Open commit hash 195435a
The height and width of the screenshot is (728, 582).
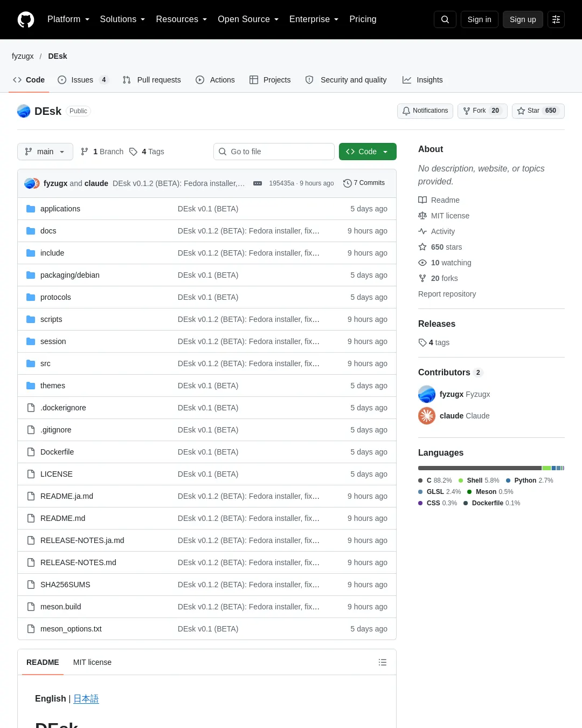[282, 183]
